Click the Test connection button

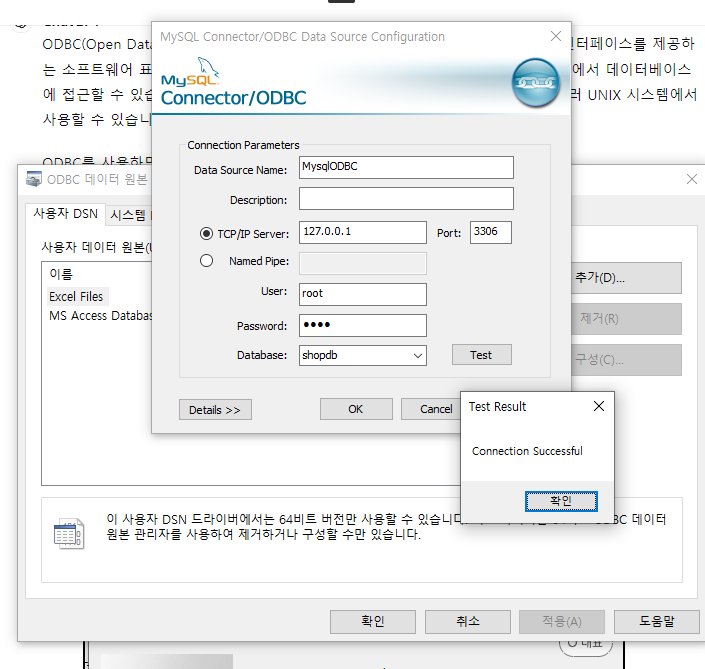coord(482,355)
